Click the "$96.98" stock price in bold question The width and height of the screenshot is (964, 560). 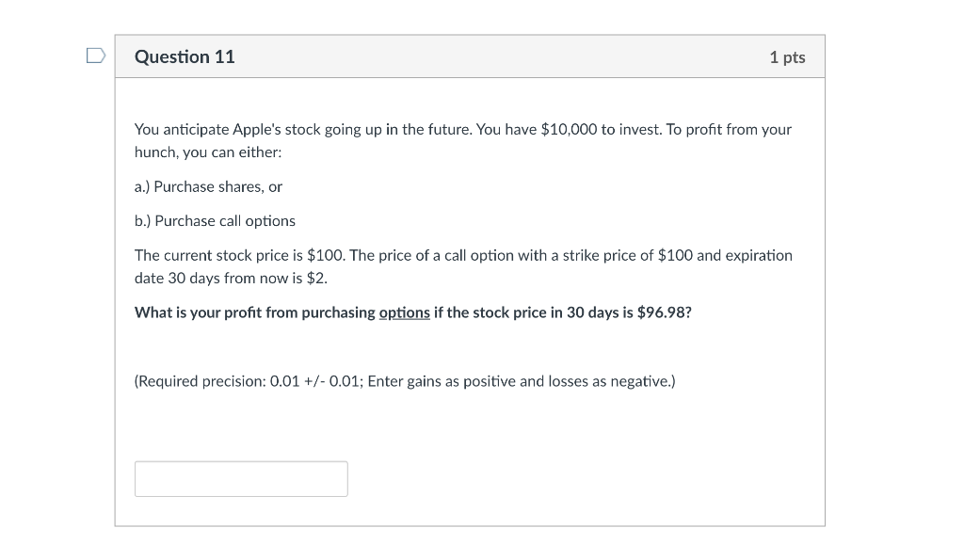(664, 312)
